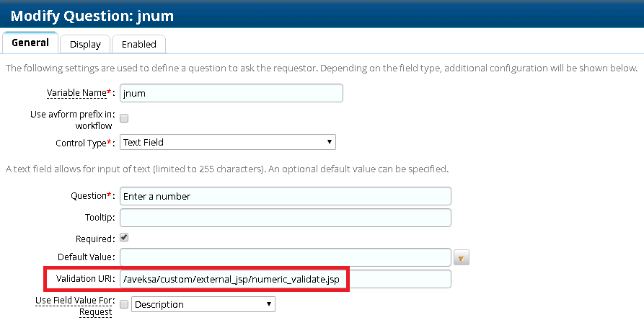Click the Required label text
This screenshot has width=644, height=333.
[x=95, y=238]
